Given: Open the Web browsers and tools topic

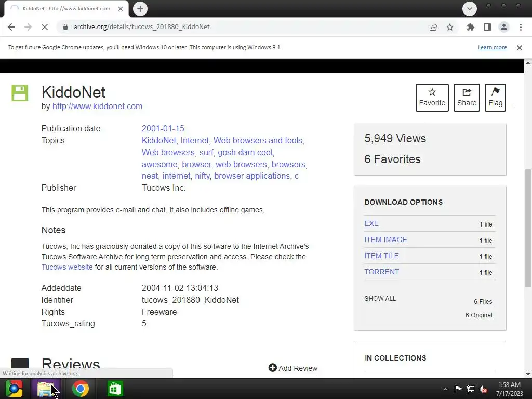Looking at the screenshot, I should pos(258,140).
